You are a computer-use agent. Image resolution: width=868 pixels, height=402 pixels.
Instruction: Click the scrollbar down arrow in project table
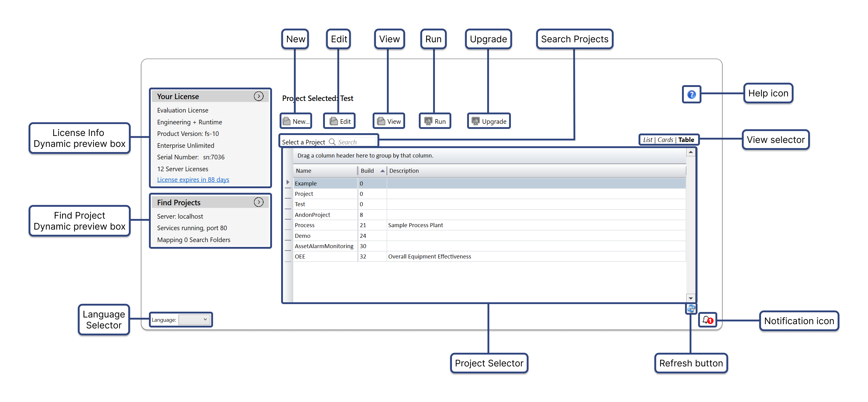point(691,298)
